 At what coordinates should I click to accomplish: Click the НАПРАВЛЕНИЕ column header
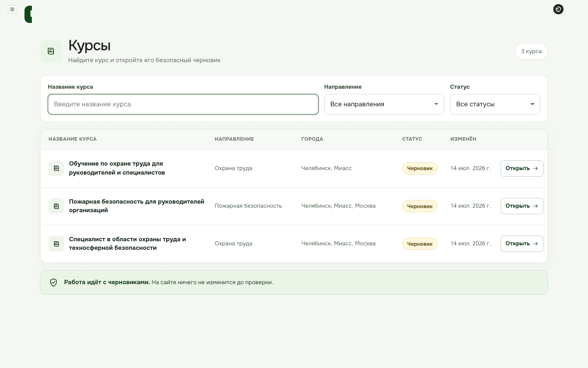234,139
